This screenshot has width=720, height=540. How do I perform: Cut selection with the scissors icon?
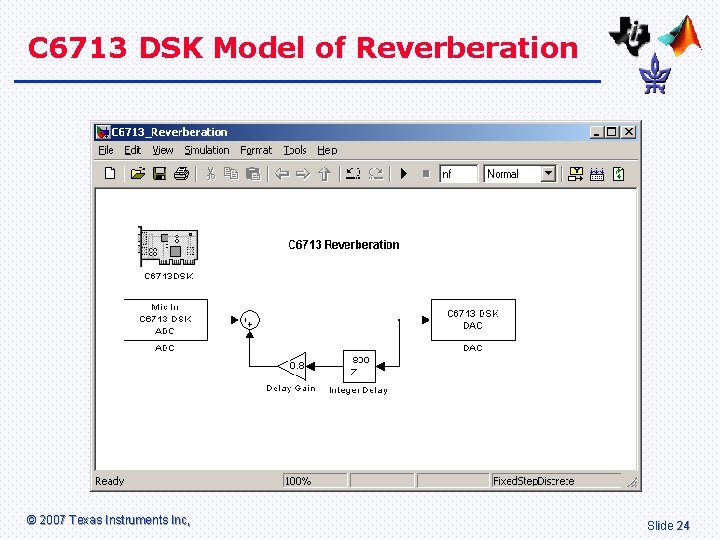click(x=211, y=174)
